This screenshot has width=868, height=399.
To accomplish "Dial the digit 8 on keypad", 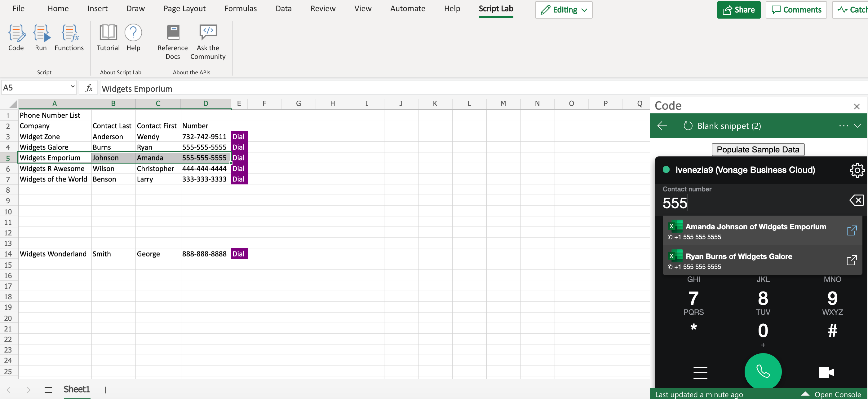I will click(x=763, y=302).
